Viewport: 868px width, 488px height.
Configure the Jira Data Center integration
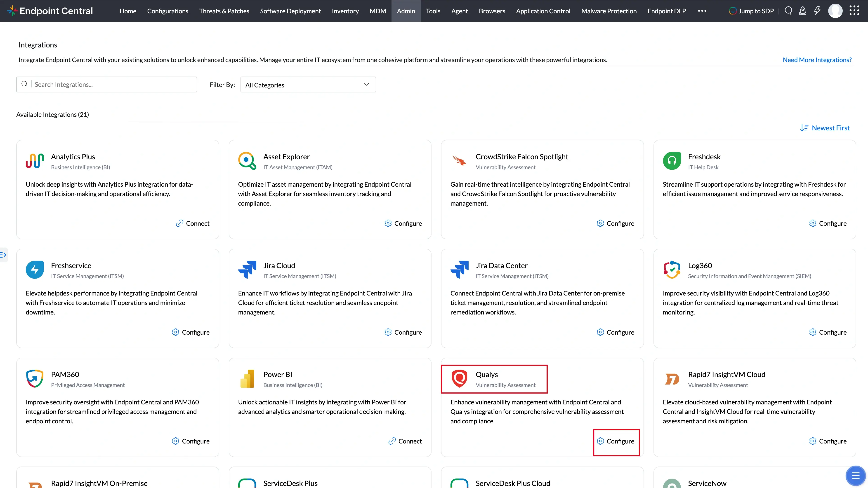coord(615,332)
